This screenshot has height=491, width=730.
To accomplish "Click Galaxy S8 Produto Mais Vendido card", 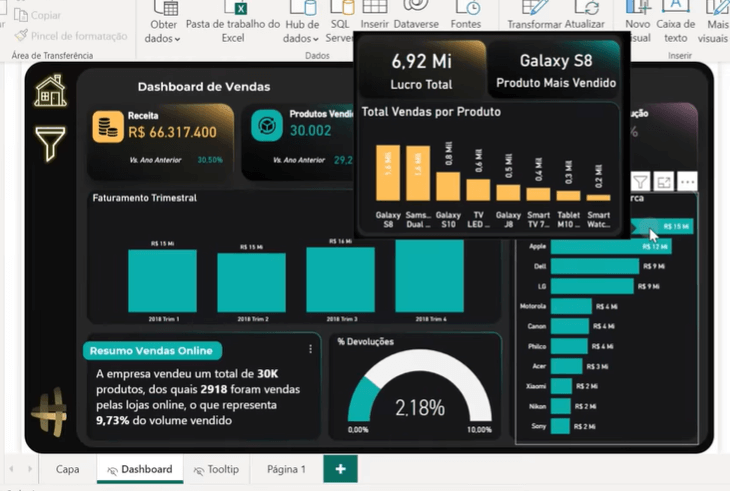I will pos(556,70).
